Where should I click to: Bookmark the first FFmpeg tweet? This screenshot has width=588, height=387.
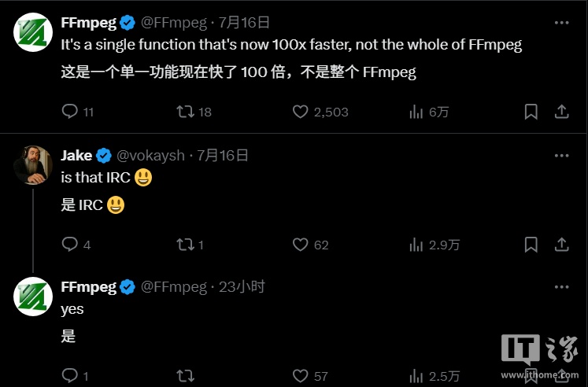531,112
